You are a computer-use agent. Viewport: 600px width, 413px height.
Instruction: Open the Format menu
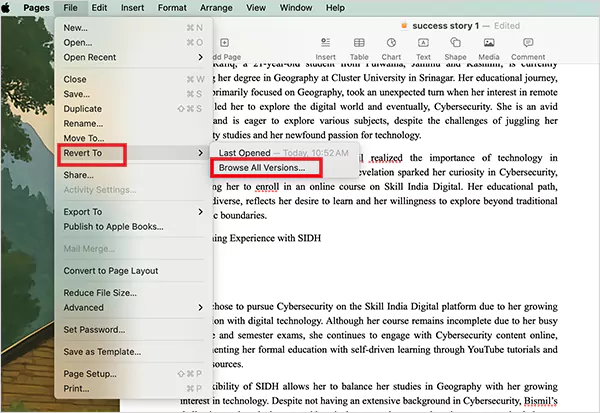coord(172,8)
